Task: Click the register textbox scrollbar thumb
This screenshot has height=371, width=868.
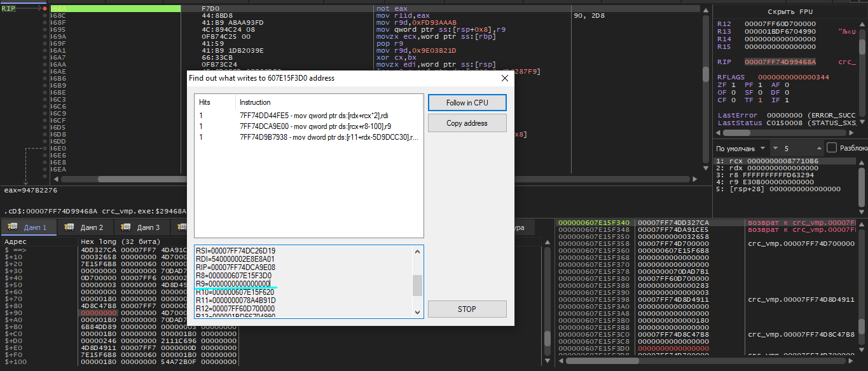Action: [417, 285]
